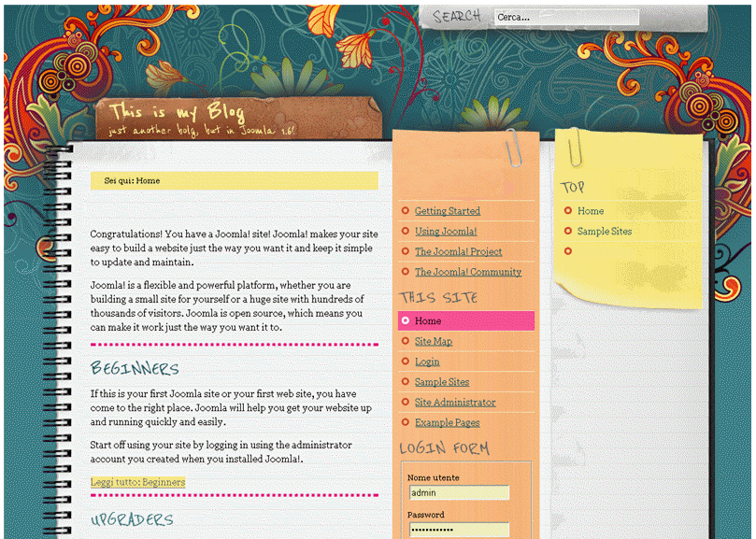Open the Site Map menu item
The image size is (756, 539).
[x=434, y=341]
